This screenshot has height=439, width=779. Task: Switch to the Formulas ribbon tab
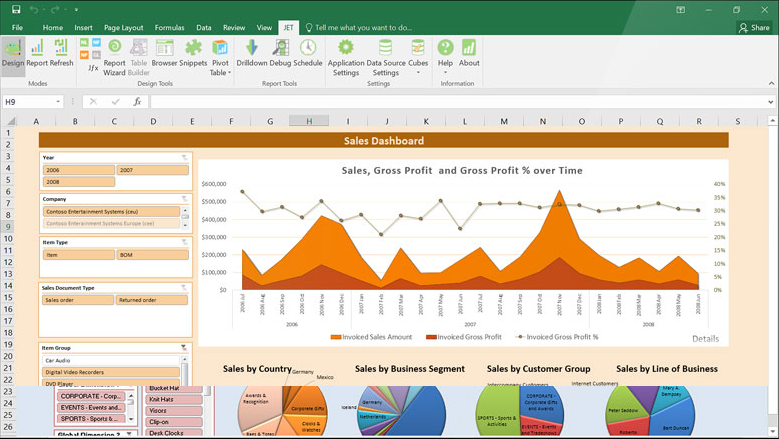coord(169,28)
